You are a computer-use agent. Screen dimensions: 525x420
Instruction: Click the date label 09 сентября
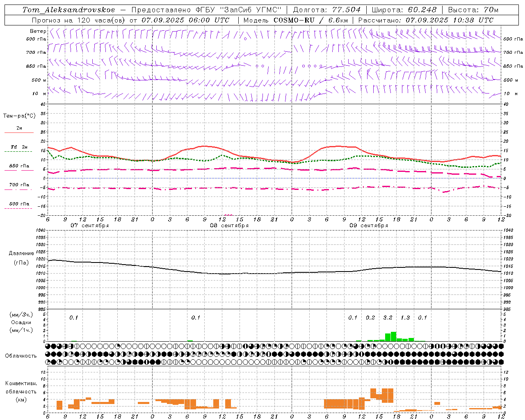click(x=369, y=226)
